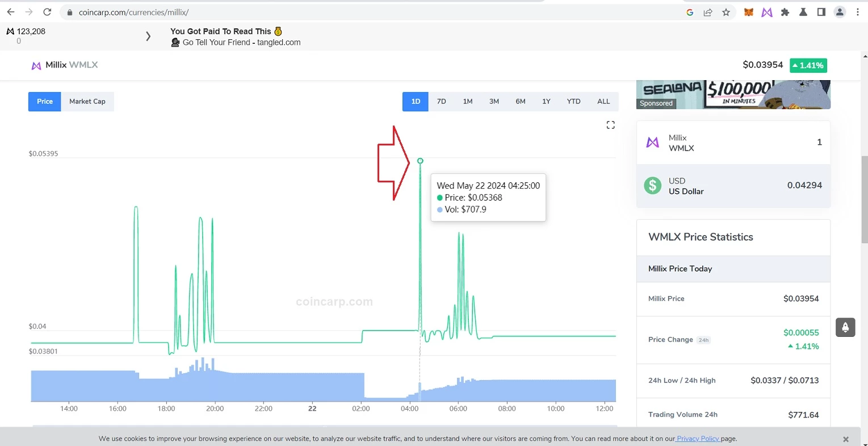
Task: Click the rocket scroll-to-top icon
Action: tap(845, 327)
